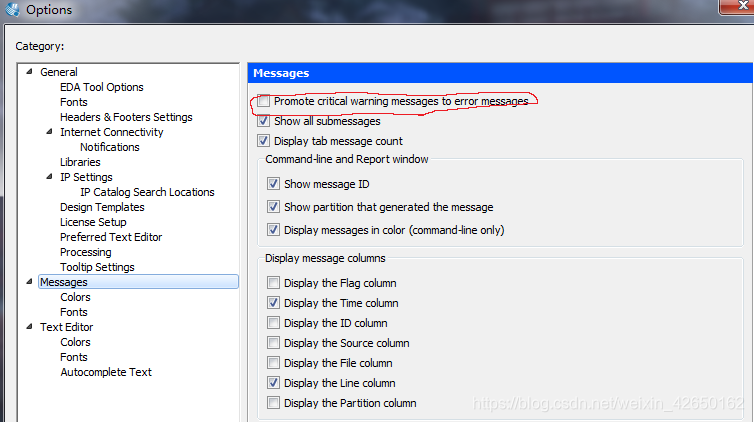Select the Messages category

(138, 282)
